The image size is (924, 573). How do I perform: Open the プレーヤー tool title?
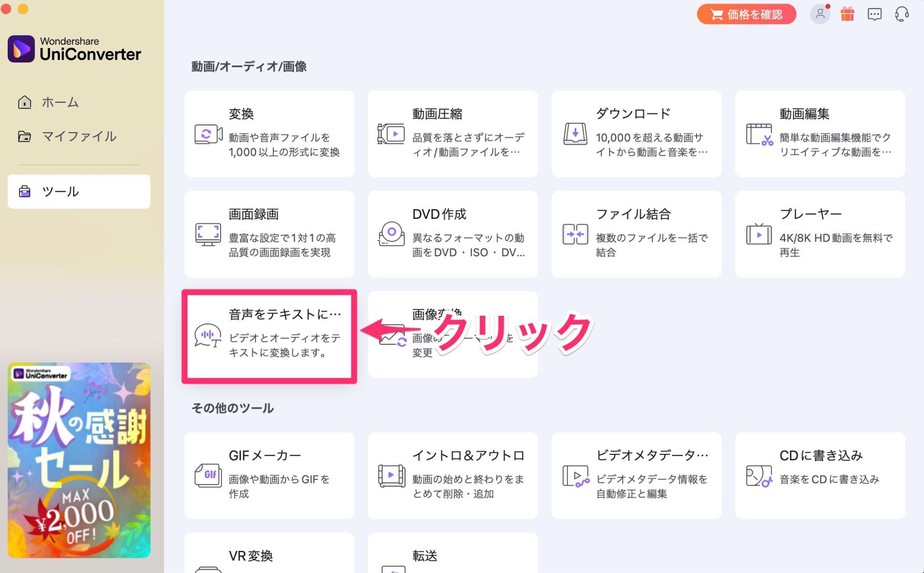pos(811,214)
